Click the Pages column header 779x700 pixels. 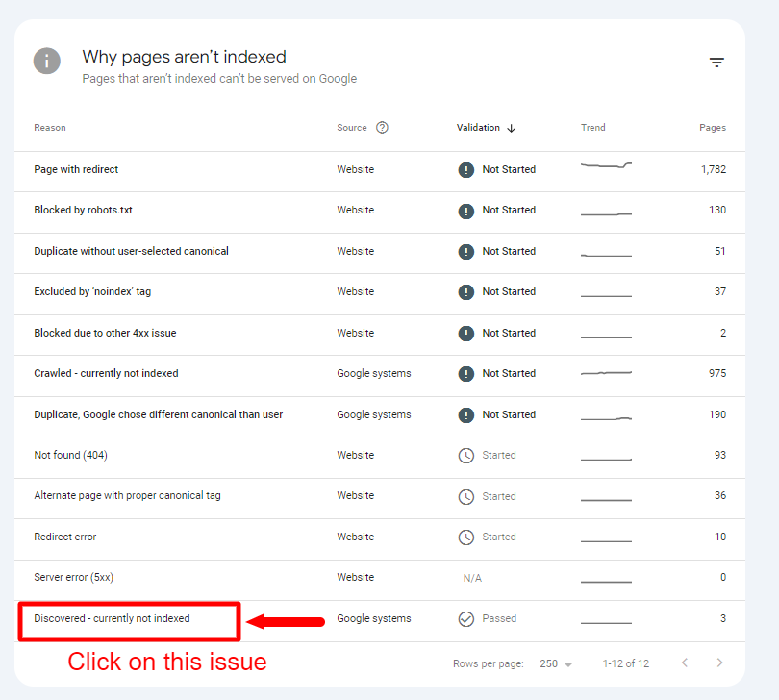pyautogui.click(x=713, y=128)
